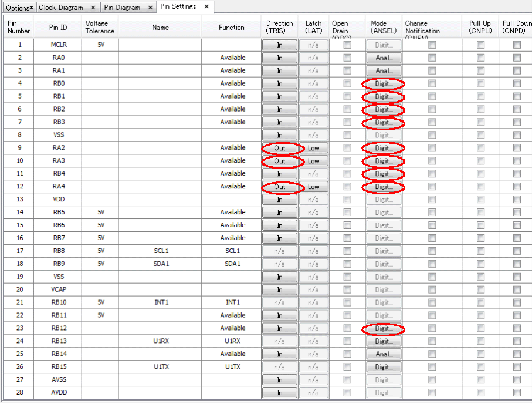Enable Pull Up for pin RB5
Viewport: 532px width, 404px height.
click(x=480, y=213)
